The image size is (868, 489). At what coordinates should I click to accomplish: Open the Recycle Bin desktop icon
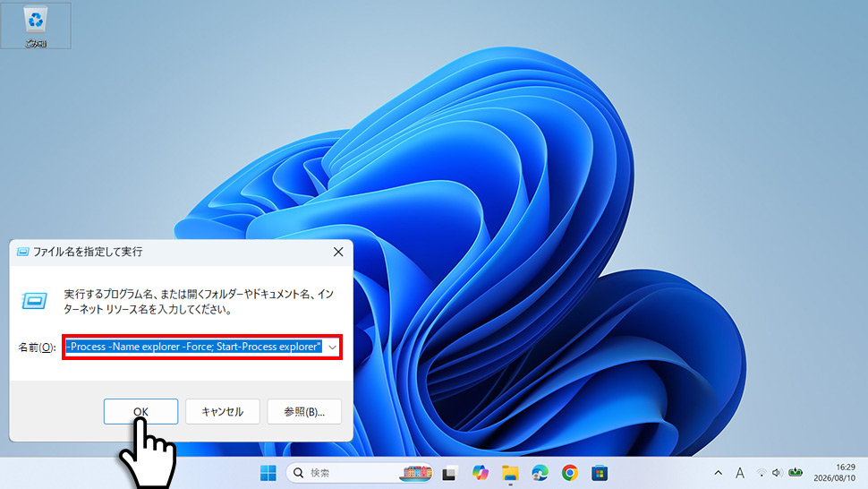click(x=36, y=25)
